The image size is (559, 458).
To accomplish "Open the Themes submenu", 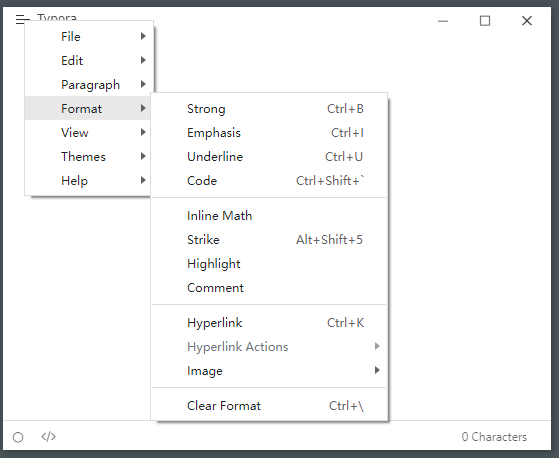I will pyautogui.click(x=89, y=156).
